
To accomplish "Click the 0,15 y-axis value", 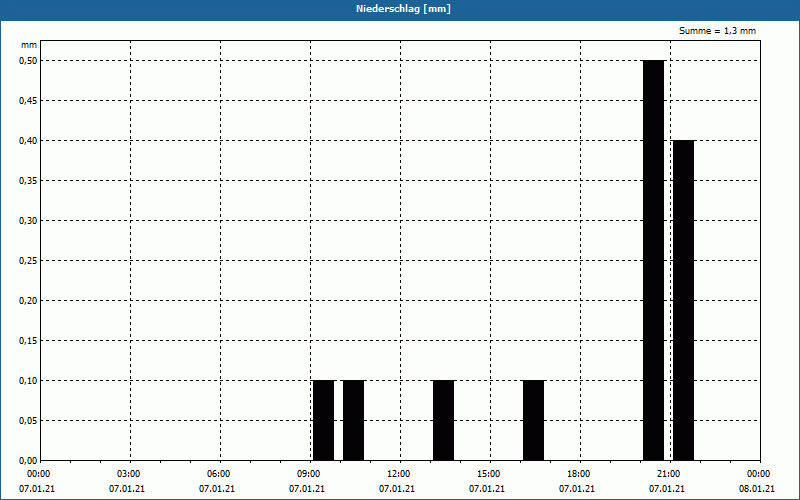I will click(28, 341).
